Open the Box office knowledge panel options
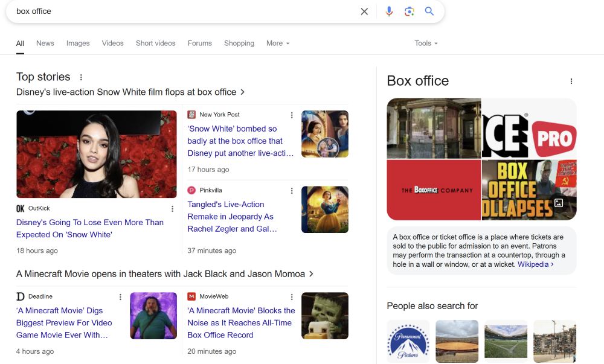604x364 pixels. pos(571,81)
